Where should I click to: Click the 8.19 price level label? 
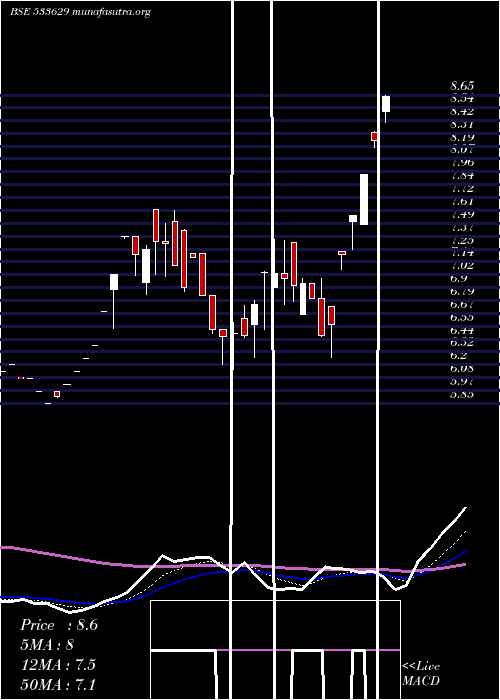pos(462,137)
